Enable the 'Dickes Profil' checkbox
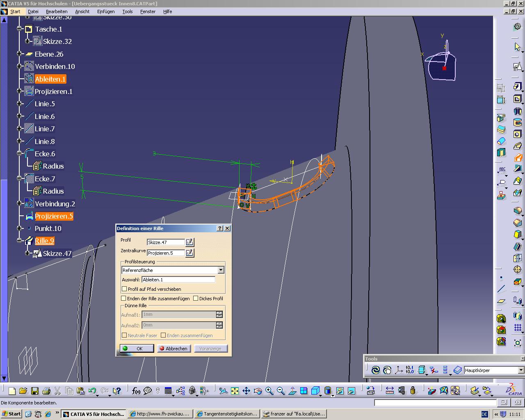Image resolution: width=525 pixels, height=420 pixels. (196, 298)
